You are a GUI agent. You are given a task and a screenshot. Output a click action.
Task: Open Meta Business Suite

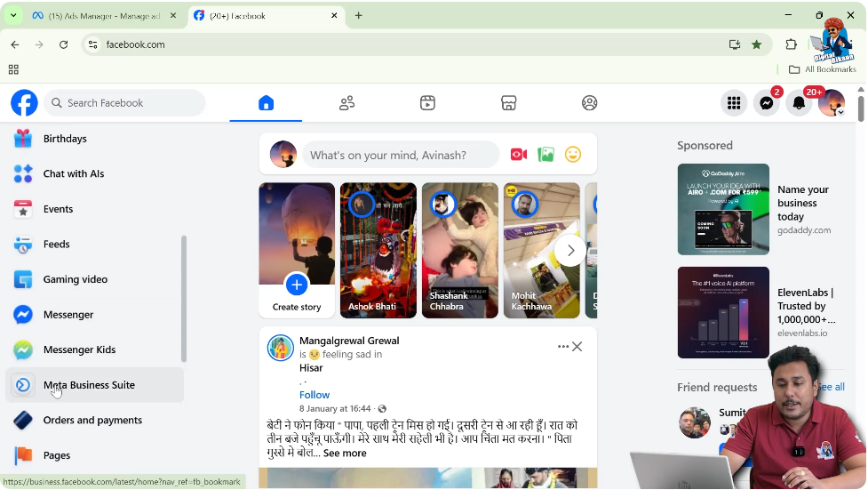pos(94,385)
